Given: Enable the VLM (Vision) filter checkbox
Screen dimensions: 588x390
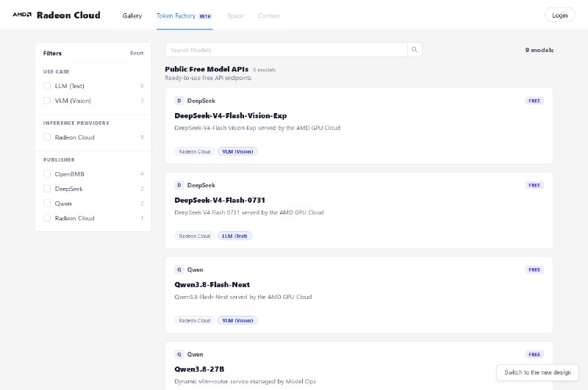Looking at the screenshot, I should (47, 101).
